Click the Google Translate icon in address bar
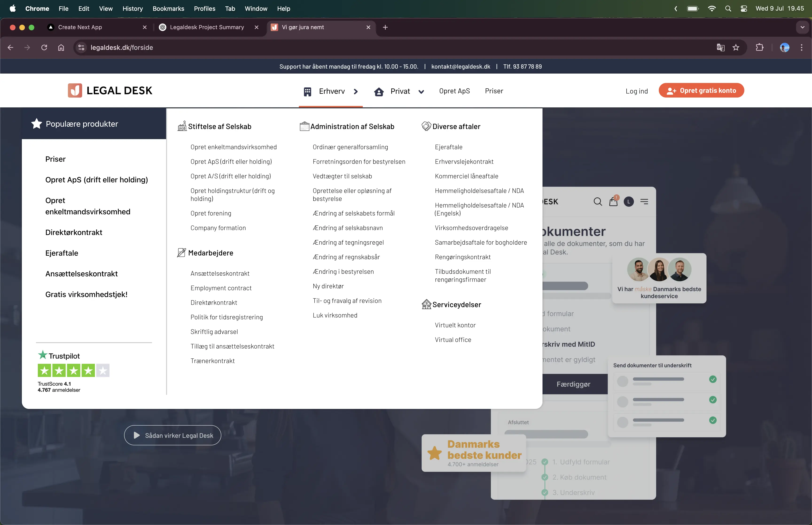 [720, 47]
